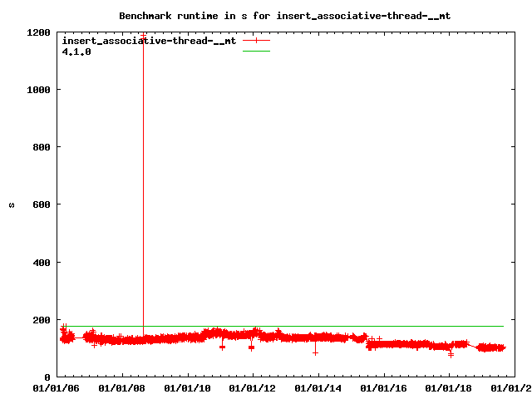Viewport: 532px width, 399px height.
Task: Click the red legend line sample with plus marker
Action: [x=257, y=40]
